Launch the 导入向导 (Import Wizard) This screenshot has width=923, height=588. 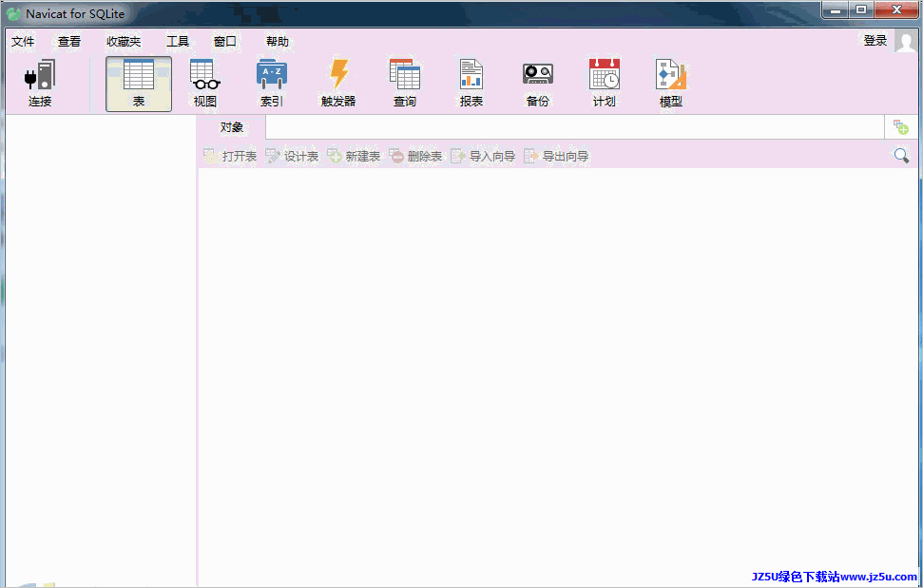[483, 156]
